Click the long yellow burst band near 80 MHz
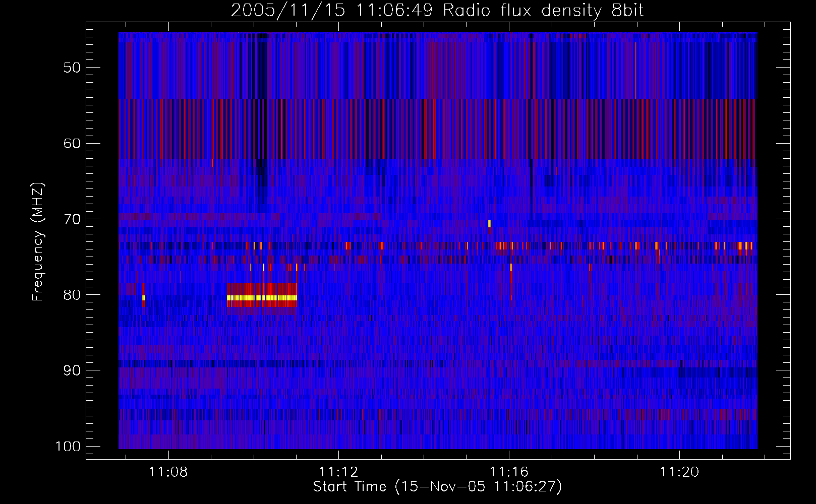The width and height of the screenshot is (816, 504). pyautogui.click(x=262, y=298)
